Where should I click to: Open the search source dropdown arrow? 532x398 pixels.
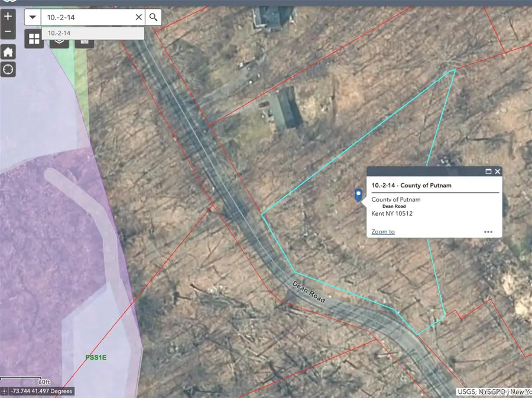click(x=33, y=17)
